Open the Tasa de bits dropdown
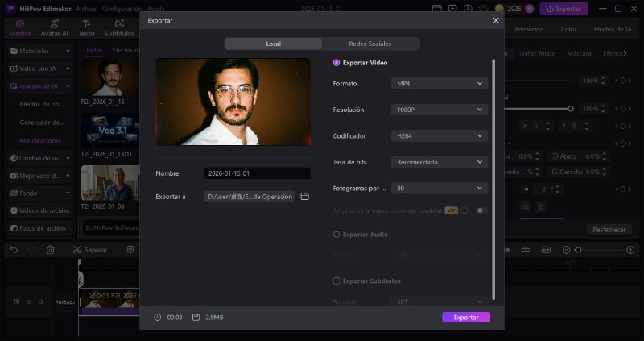 [440, 162]
